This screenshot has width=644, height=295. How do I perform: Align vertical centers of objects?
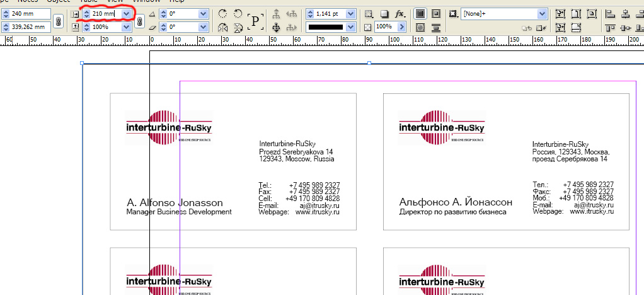click(x=626, y=28)
